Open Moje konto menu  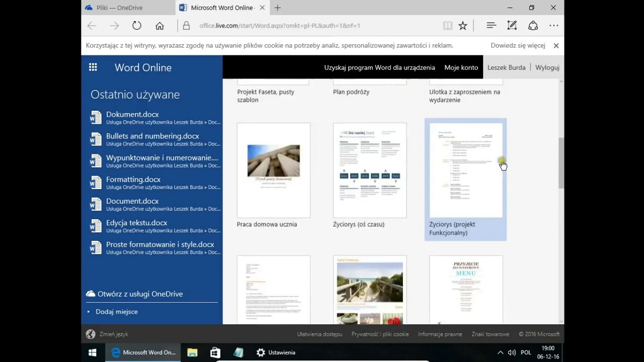(x=461, y=67)
